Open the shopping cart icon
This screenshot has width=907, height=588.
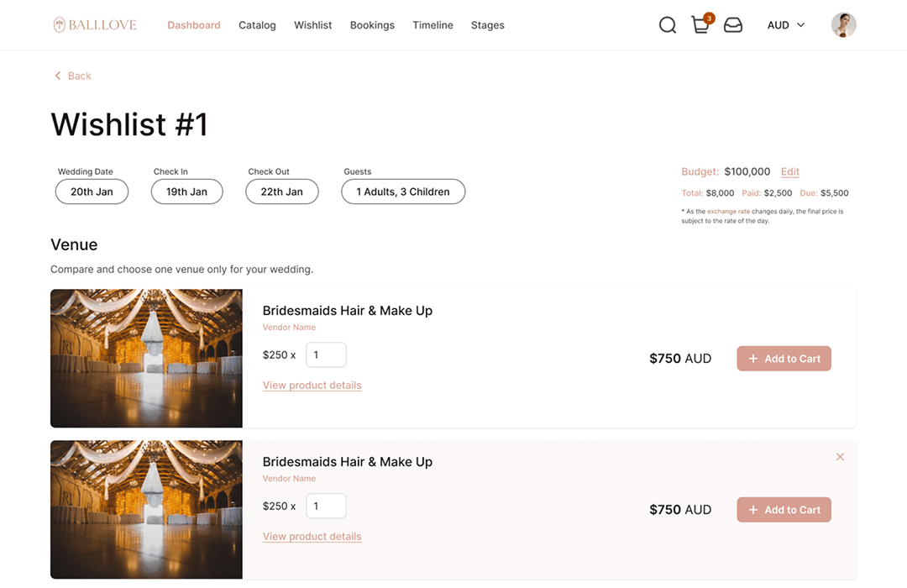coord(700,25)
